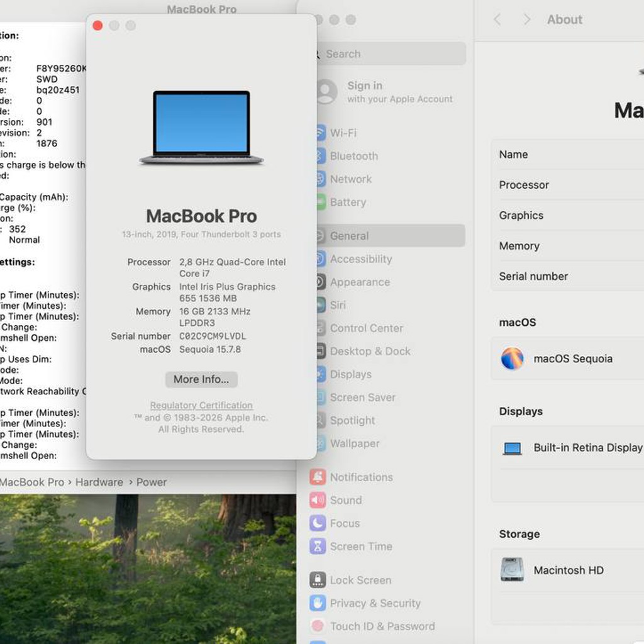Viewport: 644px width, 644px height.
Task: Click the Displays icon in sidebar
Action: pyautogui.click(x=321, y=374)
